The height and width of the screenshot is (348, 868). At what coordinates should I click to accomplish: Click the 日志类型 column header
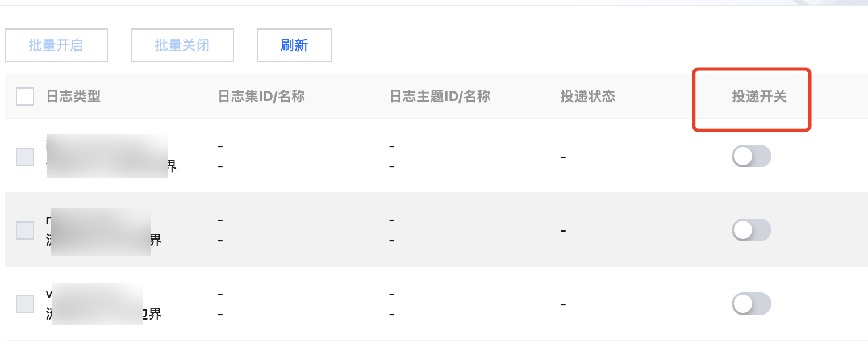click(x=73, y=97)
